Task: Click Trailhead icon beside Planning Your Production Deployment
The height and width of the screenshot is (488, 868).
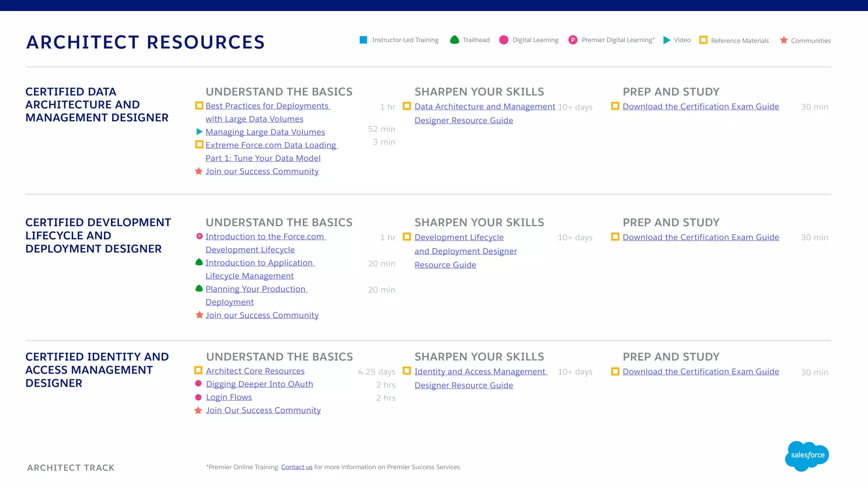Action: 199,288
